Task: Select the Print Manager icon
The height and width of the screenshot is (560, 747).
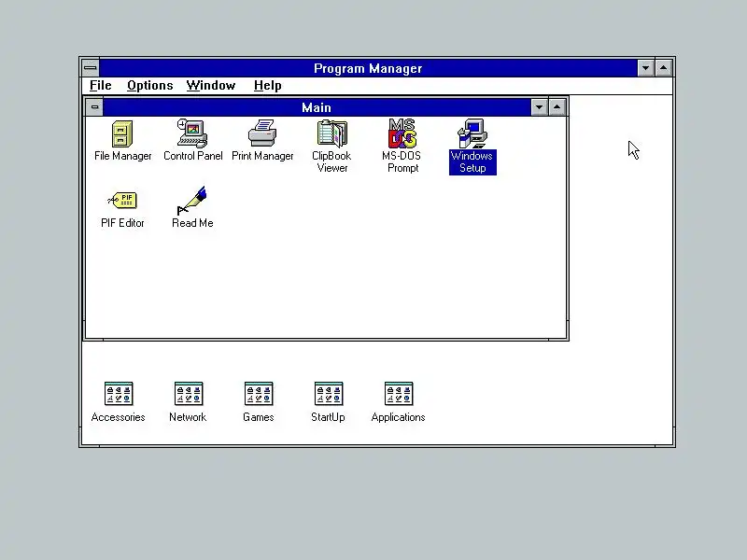Action: pos(262,133)
